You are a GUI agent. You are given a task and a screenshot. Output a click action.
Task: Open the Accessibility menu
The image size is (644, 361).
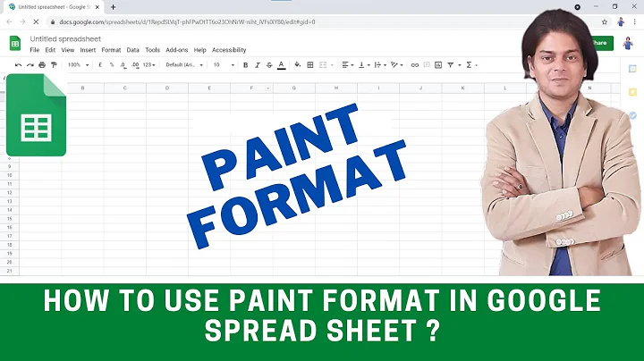click(229, 50)
